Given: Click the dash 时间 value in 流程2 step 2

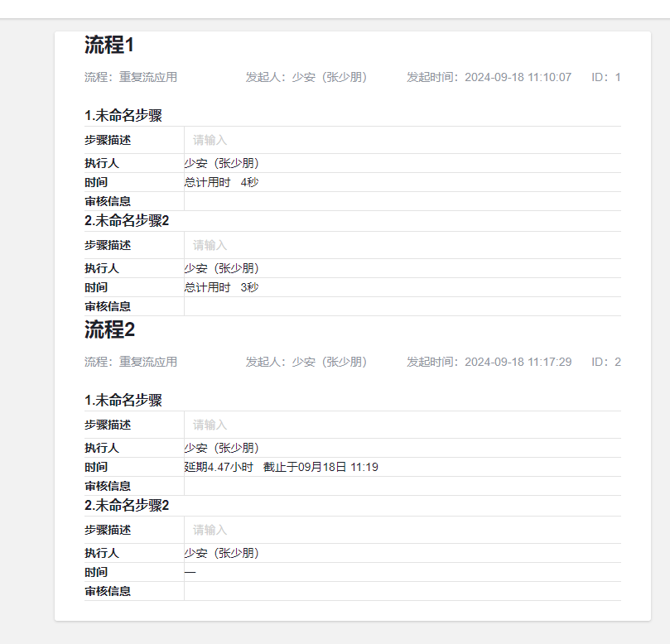Looking at the screenshot, I should coord(190,572).
